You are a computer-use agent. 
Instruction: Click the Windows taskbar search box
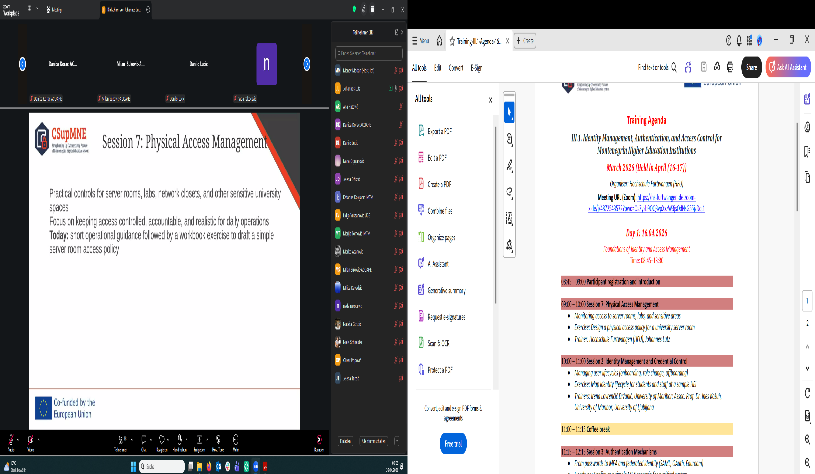click(x=162, y=466)
